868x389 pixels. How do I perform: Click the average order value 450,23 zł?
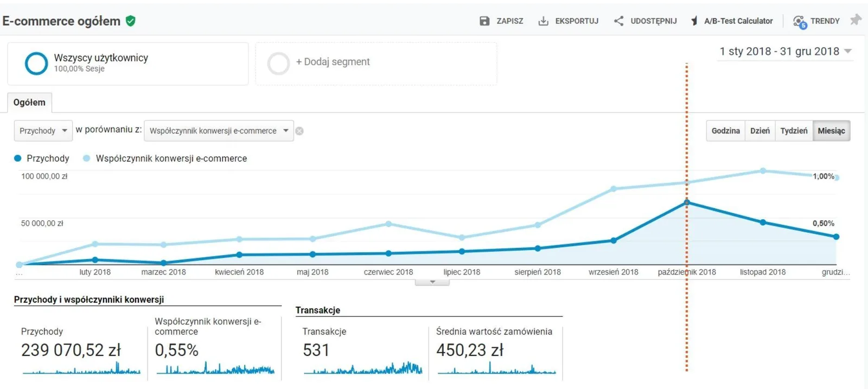tap(470, 350)
